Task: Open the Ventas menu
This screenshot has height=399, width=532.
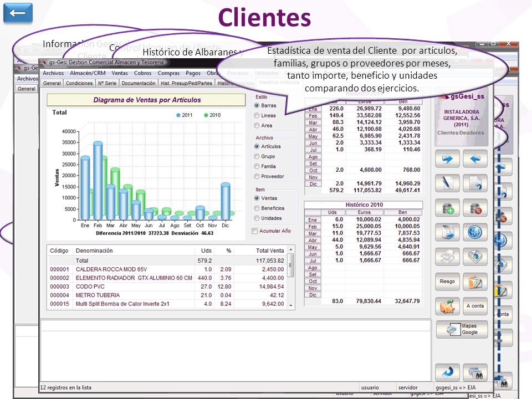Action: (120, 73)
